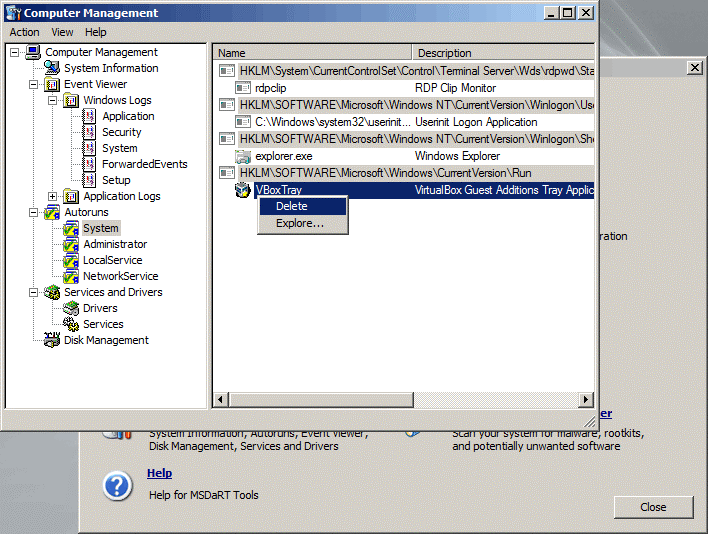Click the Help question mark icon in MSDaRT window
708x534 pixels.
point(117,486)
